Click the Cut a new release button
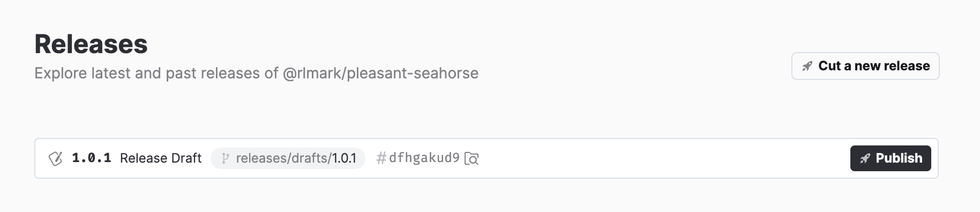Viewport: 980px width, 212px height. pos(865,66)
